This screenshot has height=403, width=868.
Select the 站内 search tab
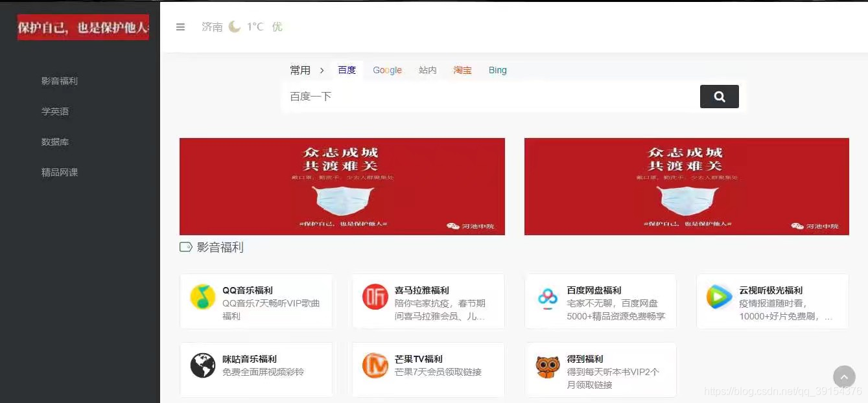428,70
